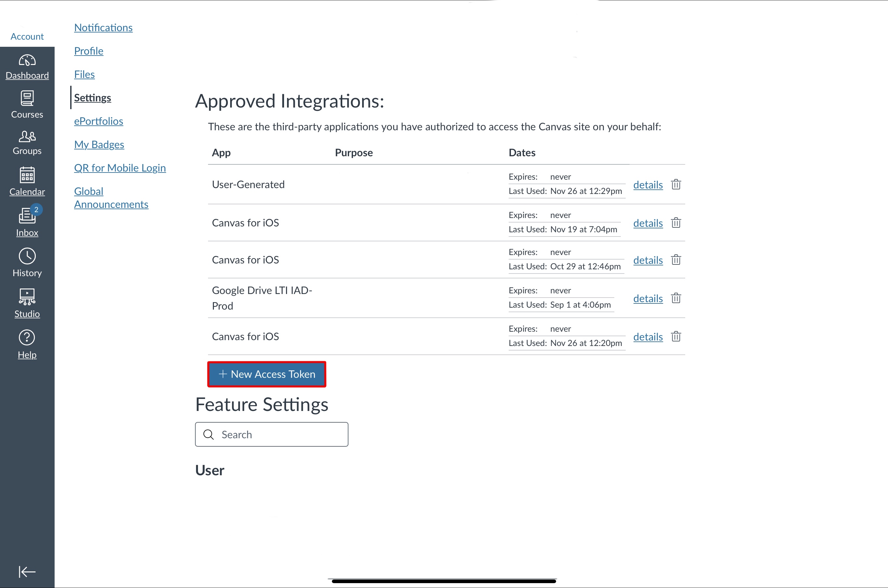Screen dimensions: 888x588
Task: Open QR for Mobile Login
Action: click(x=120, y=168)
